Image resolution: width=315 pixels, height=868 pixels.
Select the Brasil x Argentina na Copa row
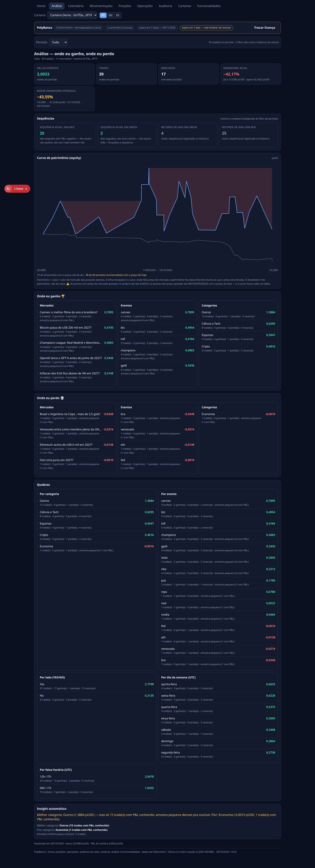point(76,418)
